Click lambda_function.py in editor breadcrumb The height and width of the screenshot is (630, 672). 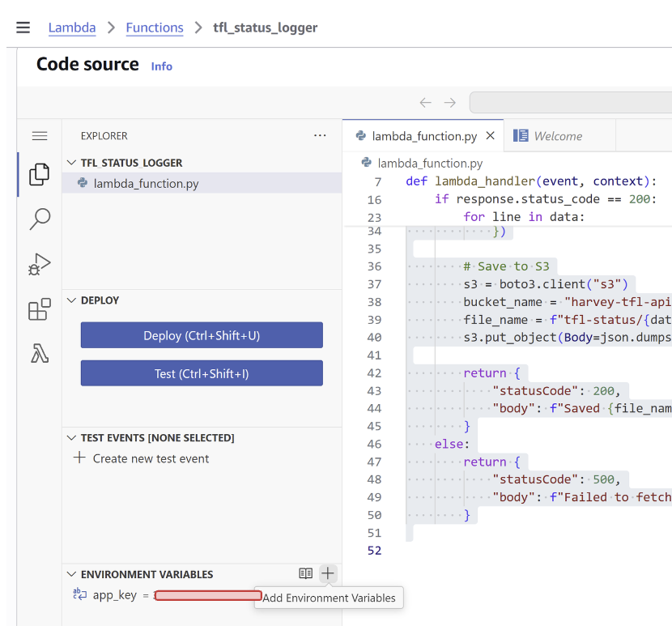click(x=430, y=164)
